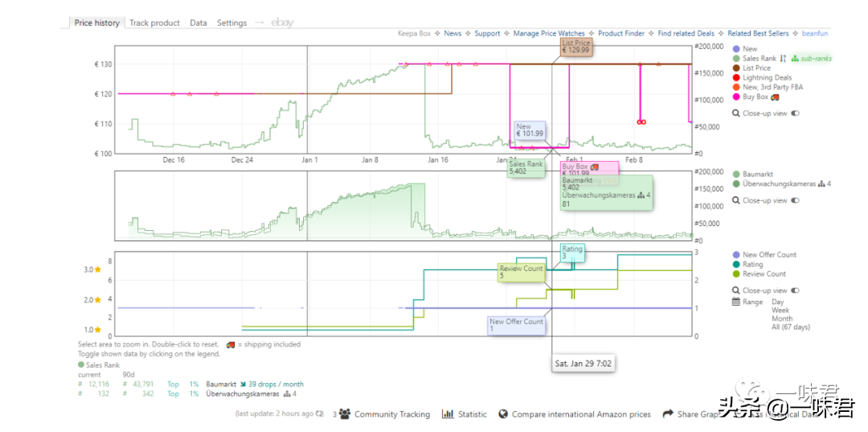The image size is (868, 432).
Task: Open the News link
Action: pyautogui.click(x=452, y=33)
